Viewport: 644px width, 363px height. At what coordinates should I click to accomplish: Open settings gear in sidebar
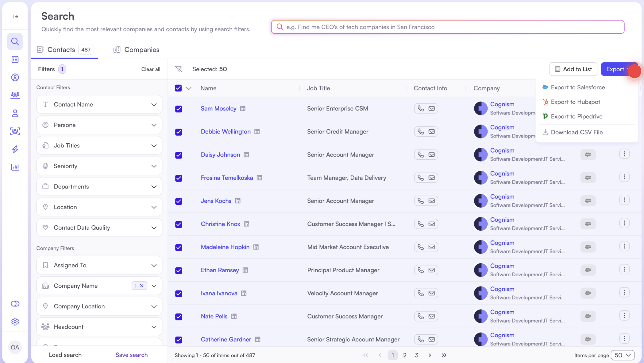tap(15, 321)
